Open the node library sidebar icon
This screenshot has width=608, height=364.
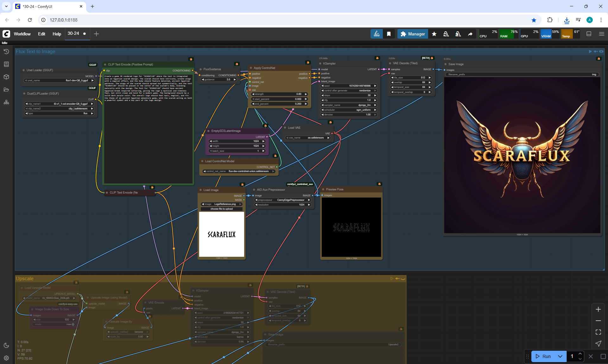(x=6, y=64)
